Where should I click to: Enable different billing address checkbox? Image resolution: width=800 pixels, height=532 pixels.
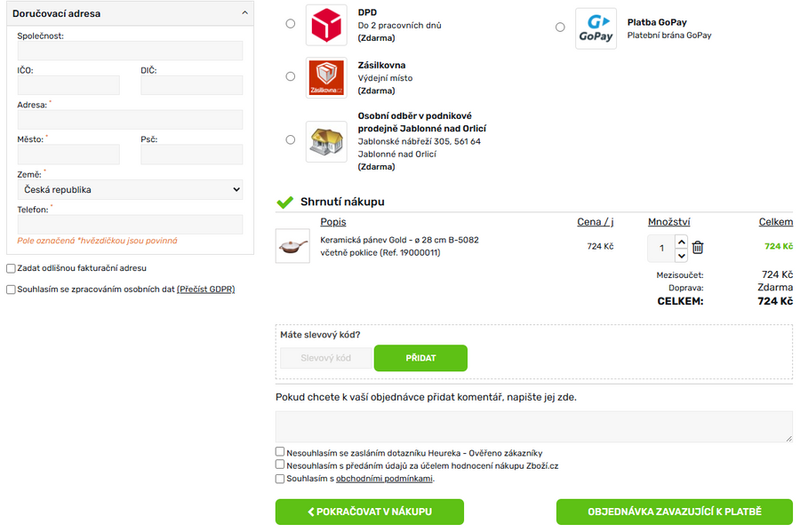pyautogui.click(x=11, y=268)
